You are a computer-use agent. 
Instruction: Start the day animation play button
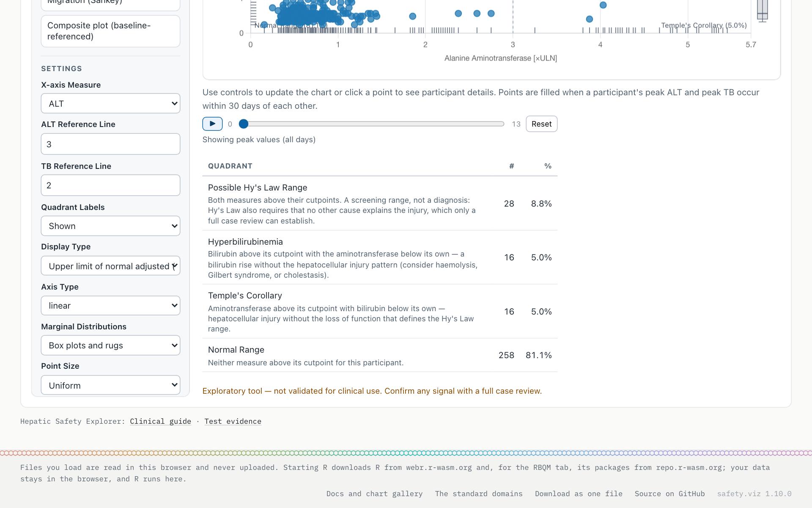pos(212,124)
